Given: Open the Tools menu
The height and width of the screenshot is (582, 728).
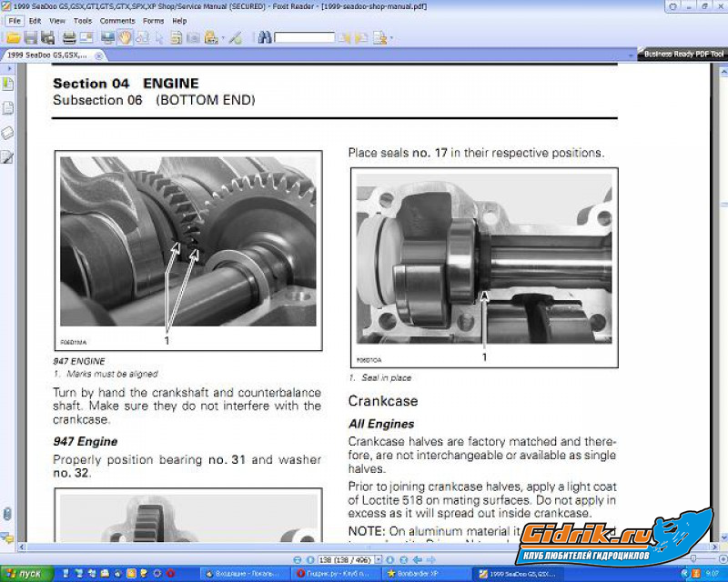Looking at the screenshot, I should [82, 20].
